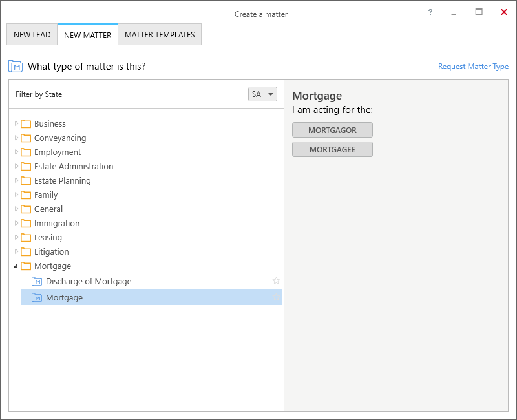Click the Mortgage matter type icon
The image size is (517, 420).
[x=37, y=298]
